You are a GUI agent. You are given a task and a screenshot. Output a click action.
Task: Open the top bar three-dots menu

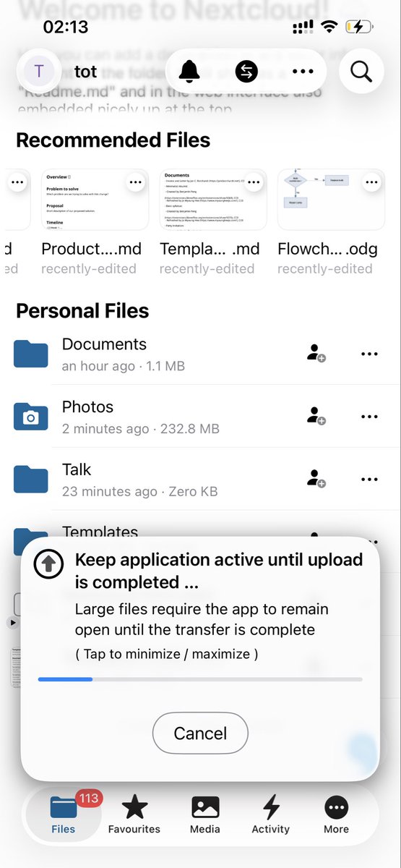[303, 71]
